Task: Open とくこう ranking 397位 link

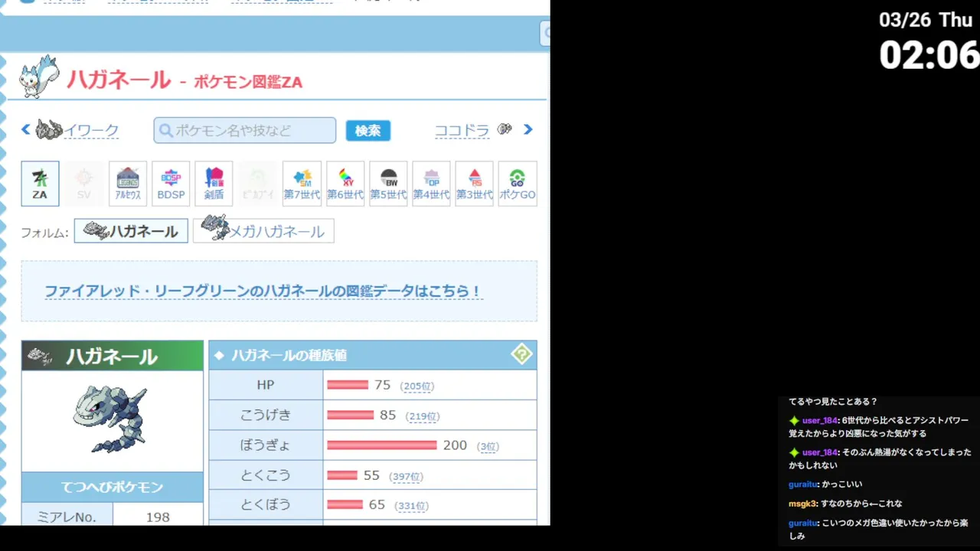Action: 406,476
